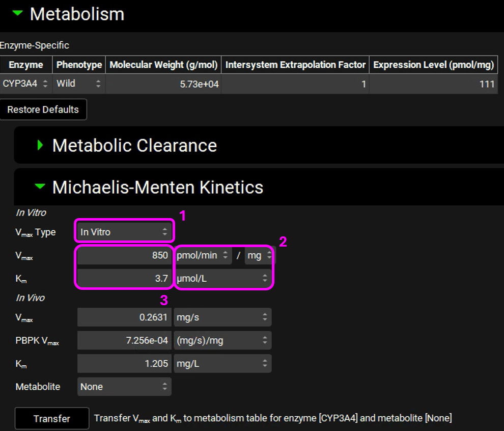This screenshot has height=431, width=504.
Task: Click the in vivo Vmax field 0.2631
Action: click(x=124, y=317)
